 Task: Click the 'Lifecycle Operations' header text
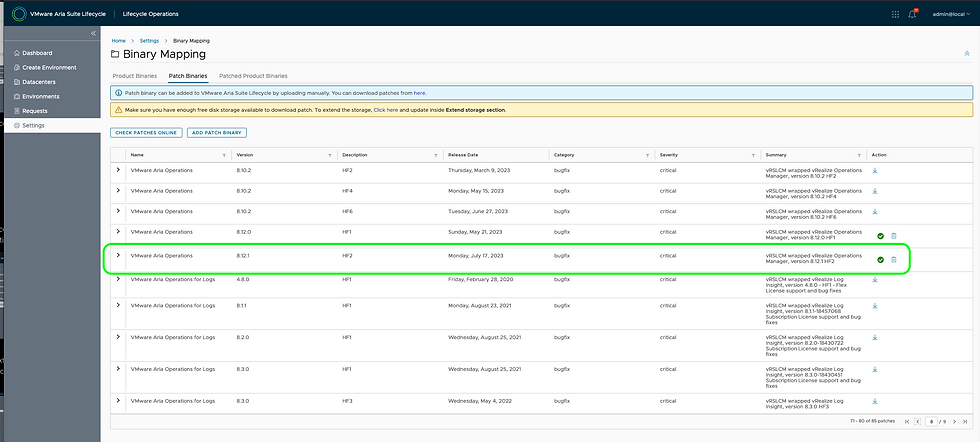(153, 14)
